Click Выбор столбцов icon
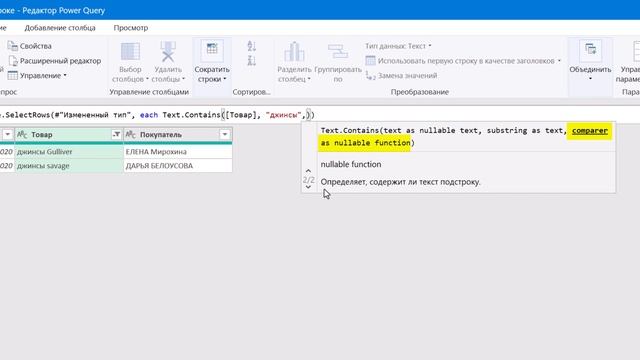 coord(130,52)
